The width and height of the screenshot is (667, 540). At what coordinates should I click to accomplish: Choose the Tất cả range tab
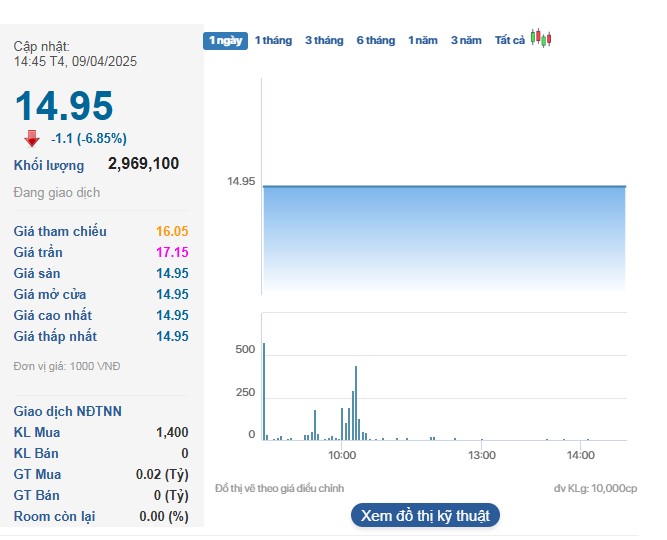point(509,40)
